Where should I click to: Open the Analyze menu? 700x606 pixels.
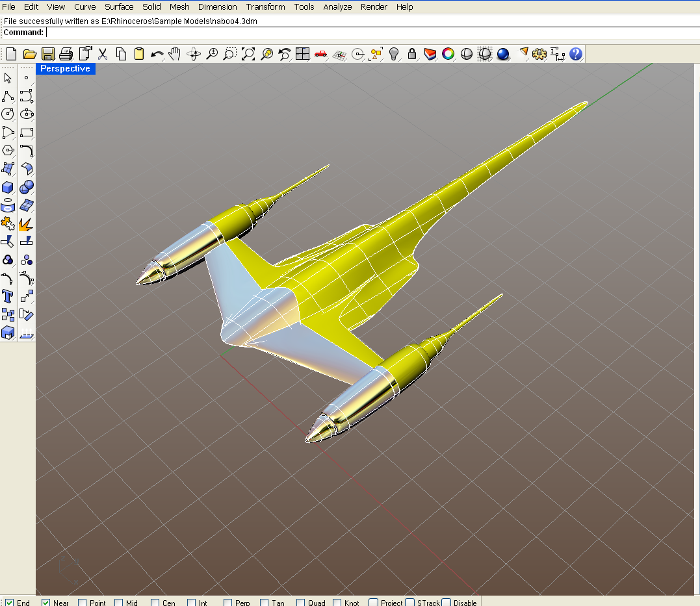pyautogui.click(x=337, y=6)
